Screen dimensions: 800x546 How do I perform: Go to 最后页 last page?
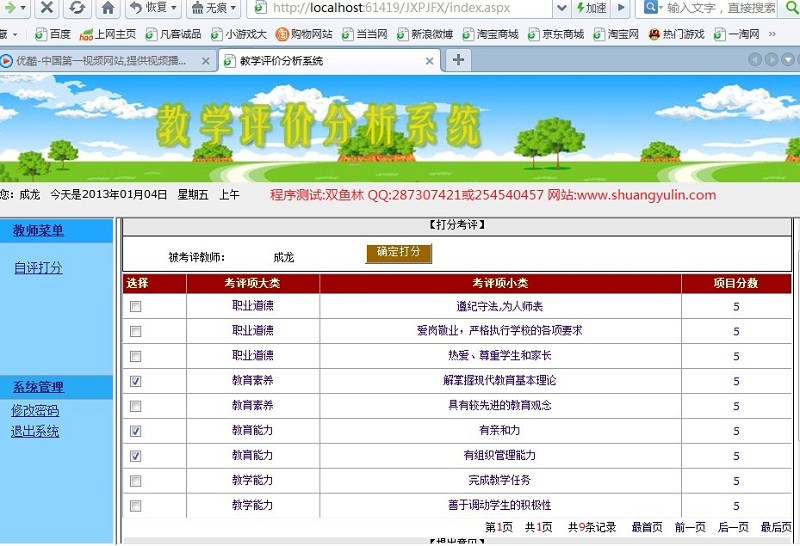coord(776,527)
